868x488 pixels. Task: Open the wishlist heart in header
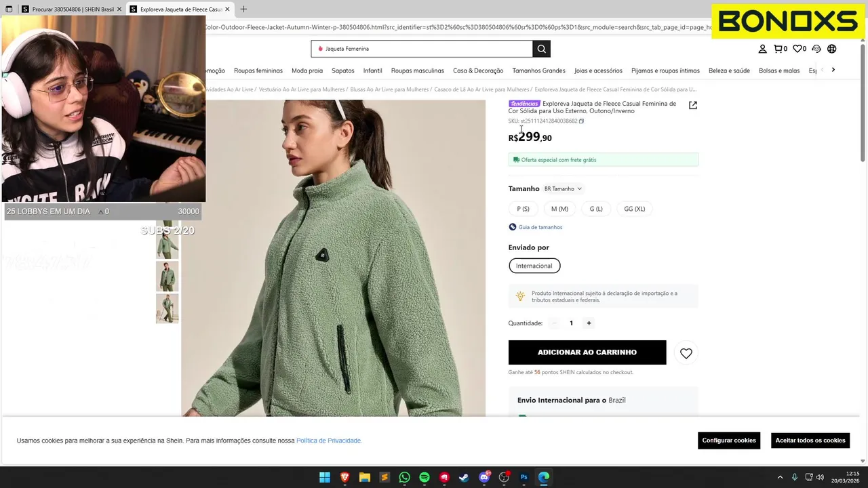coord(800,49)
